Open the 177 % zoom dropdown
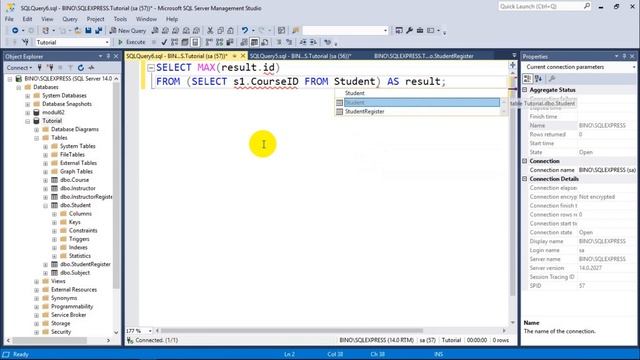Screen dimensions: 640x360 pos(150,331)
